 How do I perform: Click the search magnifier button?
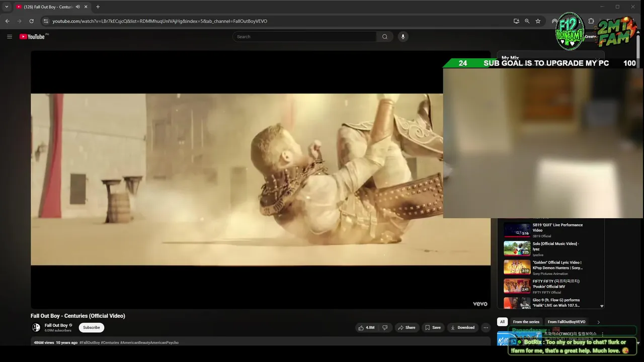pyautogui.click(x=384, y=37)
